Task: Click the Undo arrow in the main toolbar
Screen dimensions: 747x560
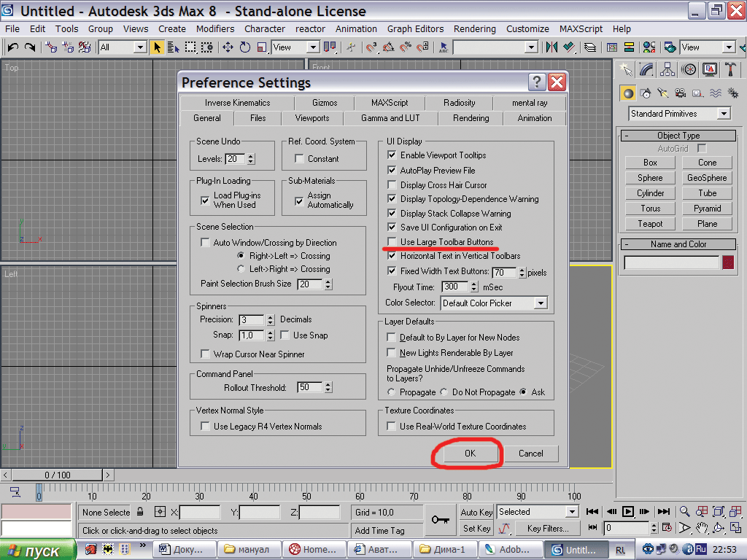Action: pyautogui.click(x=13, y=47)
